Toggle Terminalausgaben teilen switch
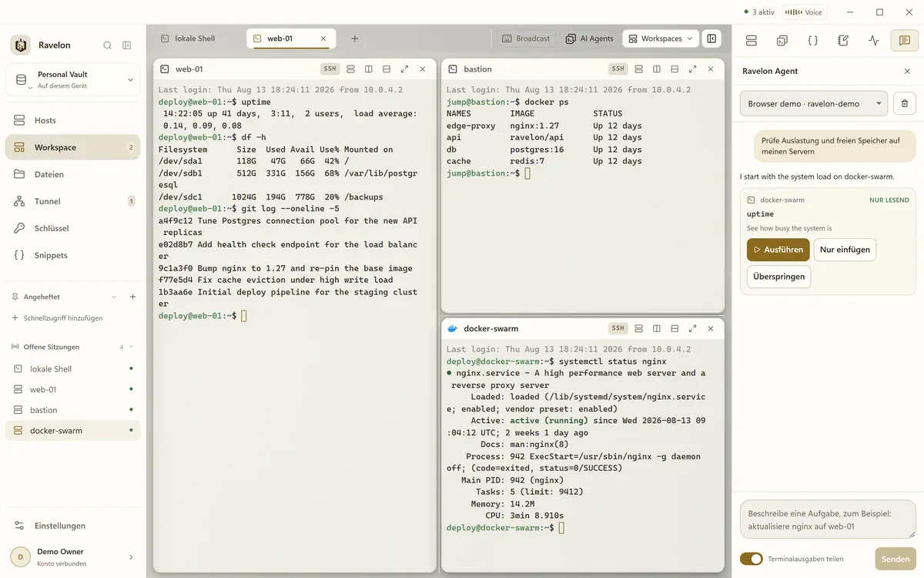924x578 pixels. click(x=751, y=559)
